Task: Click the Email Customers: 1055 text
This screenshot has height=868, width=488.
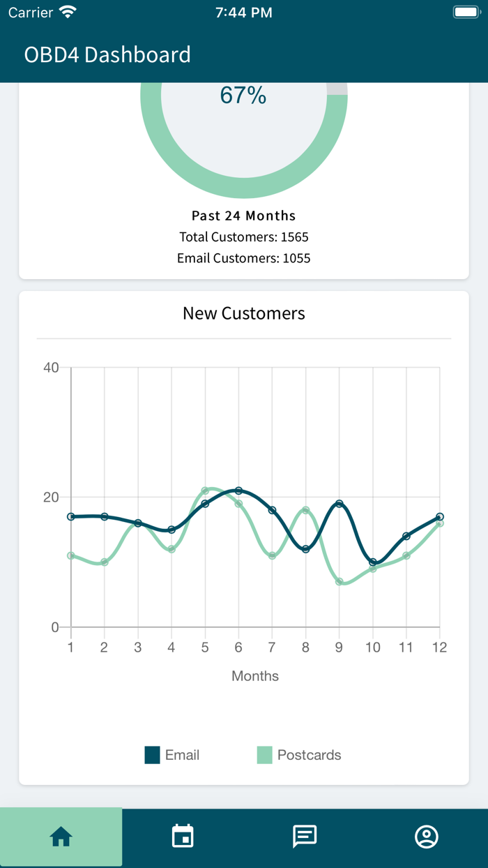Action: tap(243, 257)
